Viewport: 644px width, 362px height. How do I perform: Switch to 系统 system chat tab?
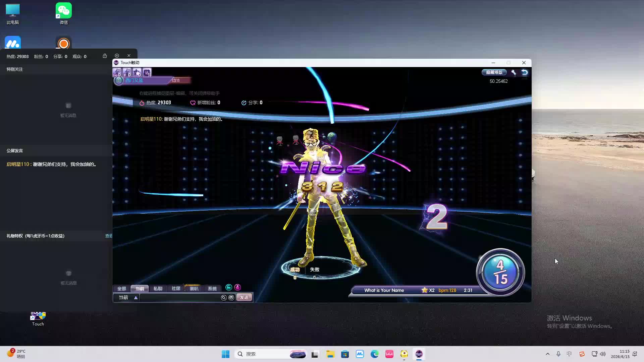click(x=212, y=289)
